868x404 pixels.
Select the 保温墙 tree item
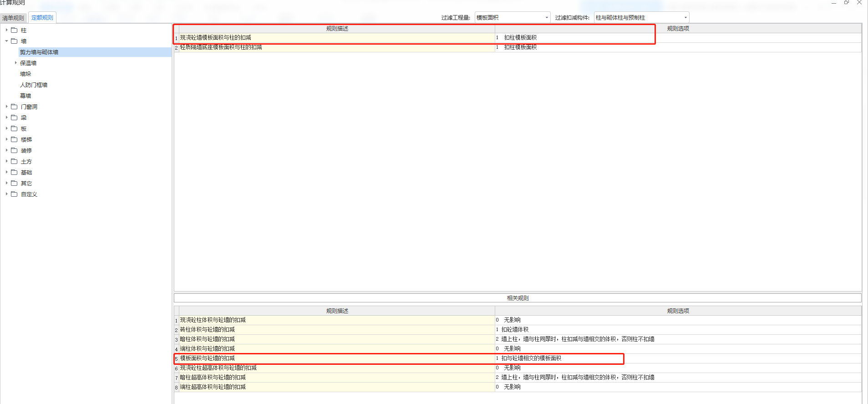point(28,63)
